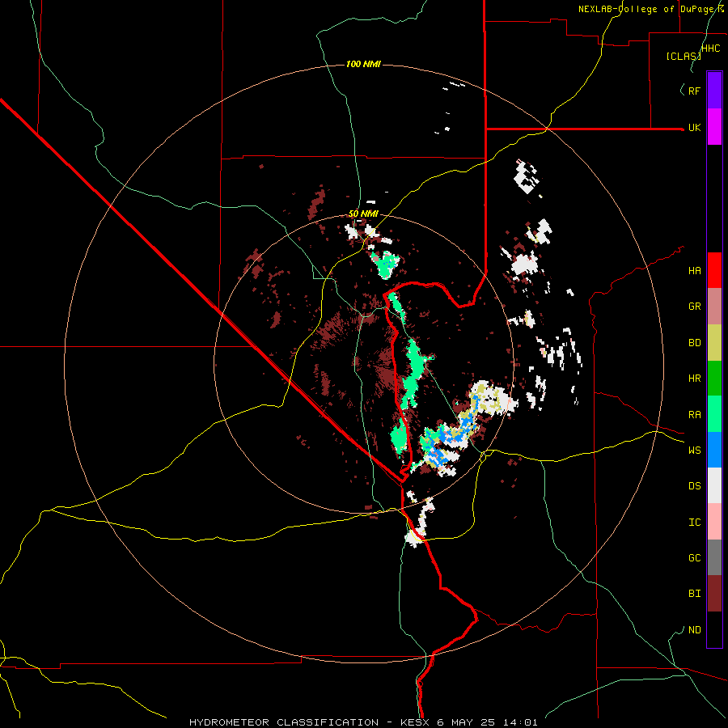Select the dusty-pink GR legend swatch
This screenshot has width=728, height=728.
(x=714, y=307)
